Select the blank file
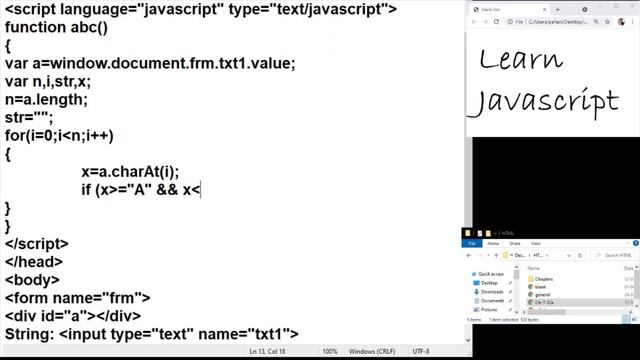The image size is (640, 360). pyautogui.click(x=537, y=287)
